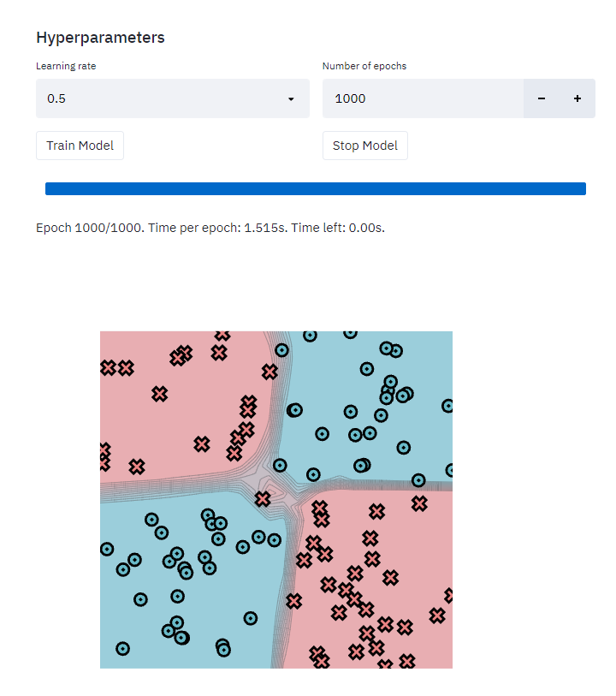This screenshot has width=616, height=696.
Task: Click the center of the decision boundary plot
Action: 276,499
